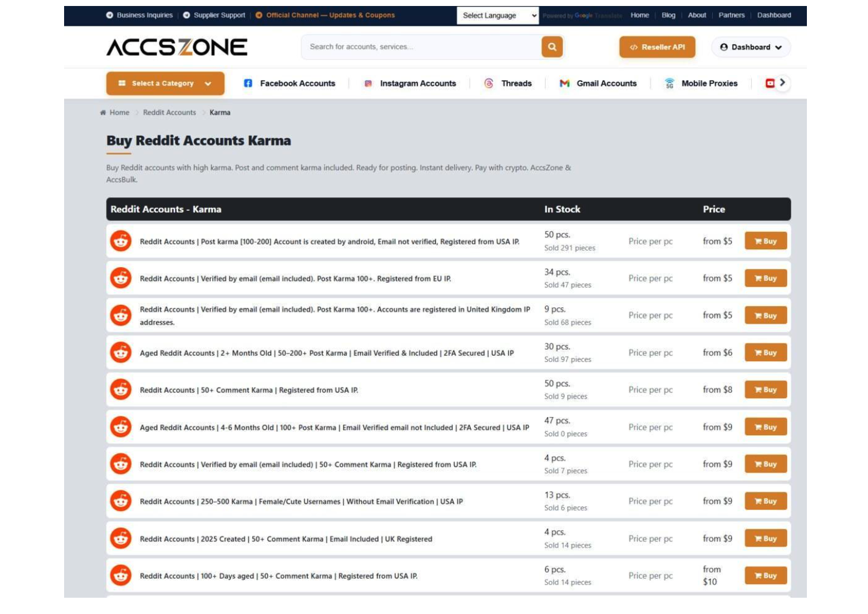Click Reddit icon for 2+ Months Old row
Viewport: 868px width, 614px height.
pos(121,352)
